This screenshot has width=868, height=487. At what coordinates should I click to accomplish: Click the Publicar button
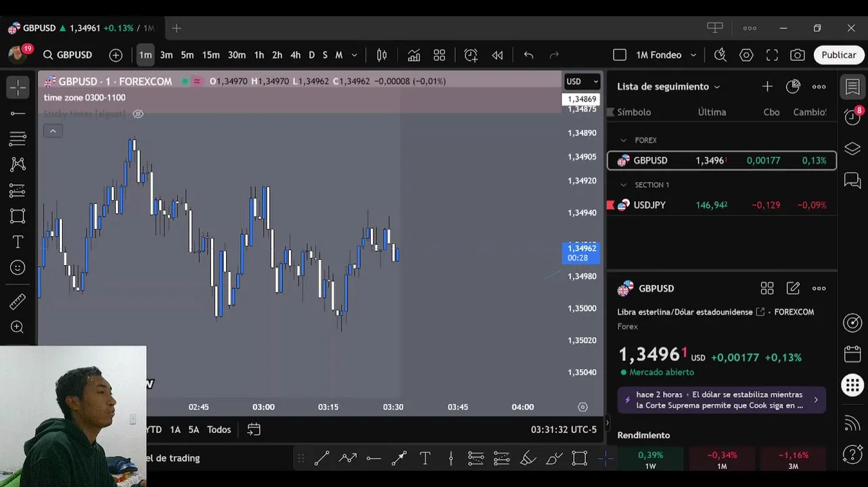point(839,55)
